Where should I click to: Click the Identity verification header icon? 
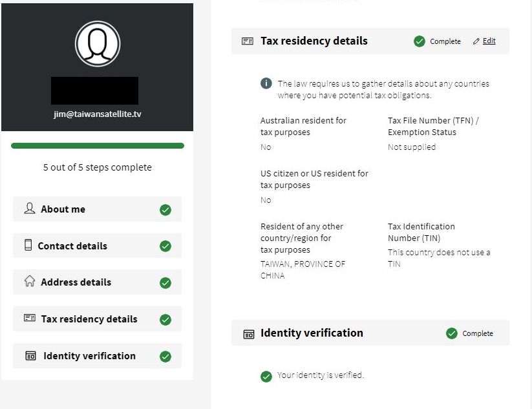click(249, 334)
